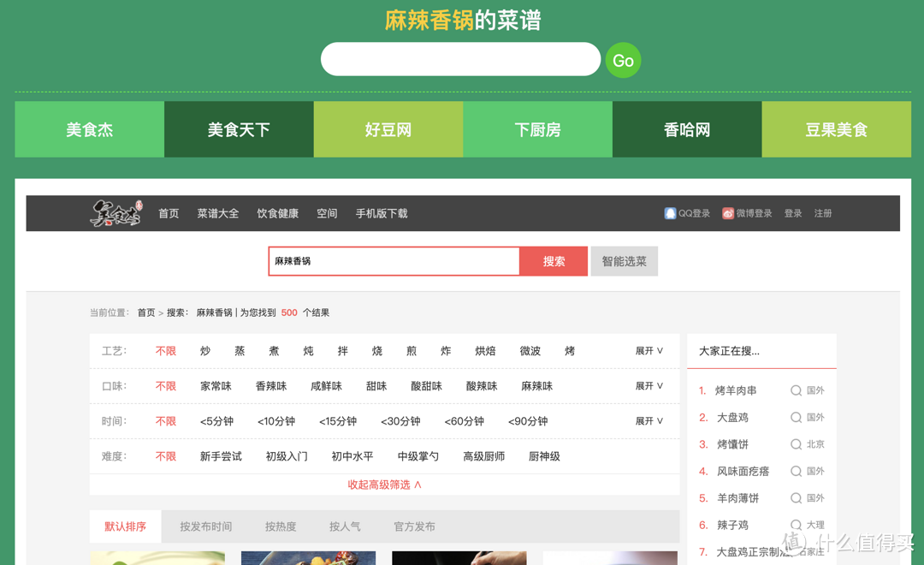Switch to the 美食杰 site tab
The image size is (924, 565).
pos(90,129)
